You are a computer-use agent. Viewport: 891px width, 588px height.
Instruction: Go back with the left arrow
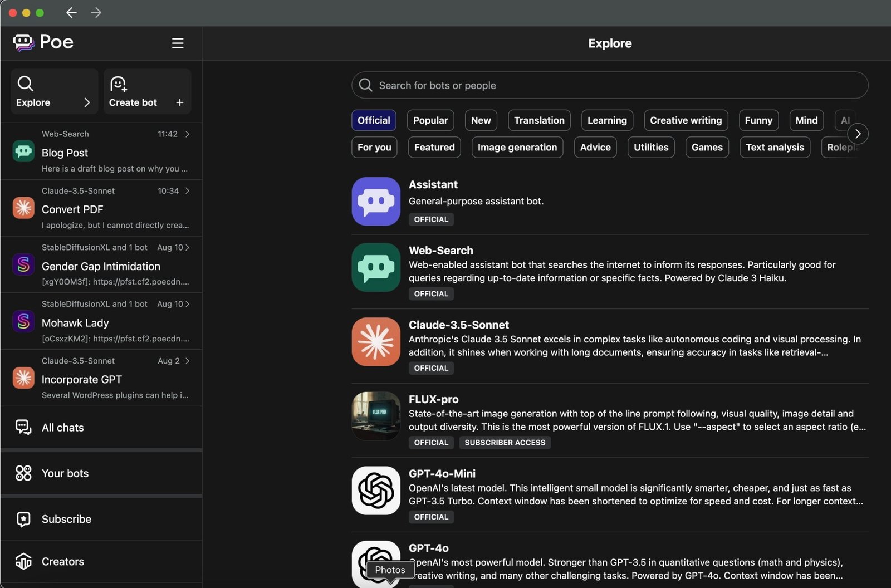(x=71, y=12)
